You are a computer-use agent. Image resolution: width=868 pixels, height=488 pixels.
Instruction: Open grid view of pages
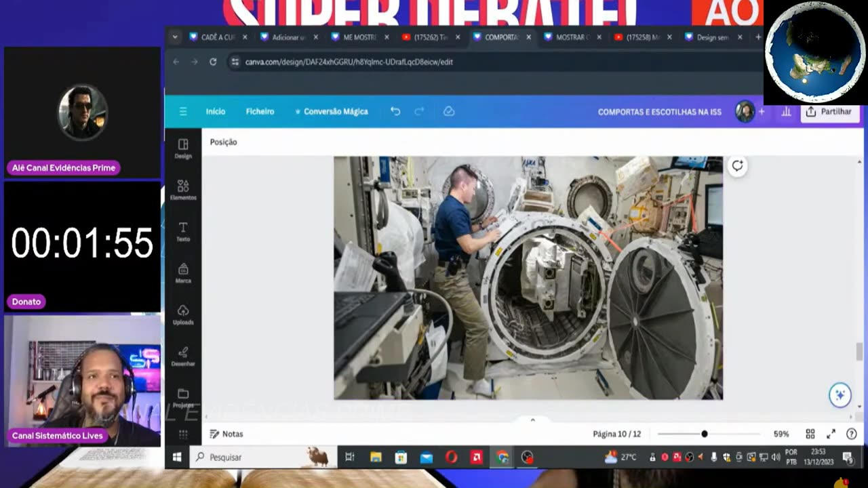(810, 434)
